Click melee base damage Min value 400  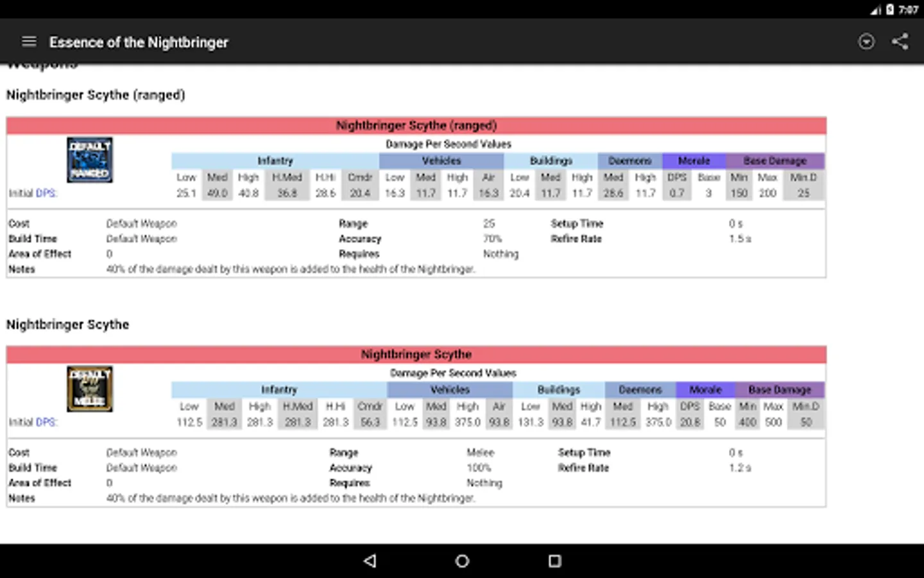pos(748,422)
